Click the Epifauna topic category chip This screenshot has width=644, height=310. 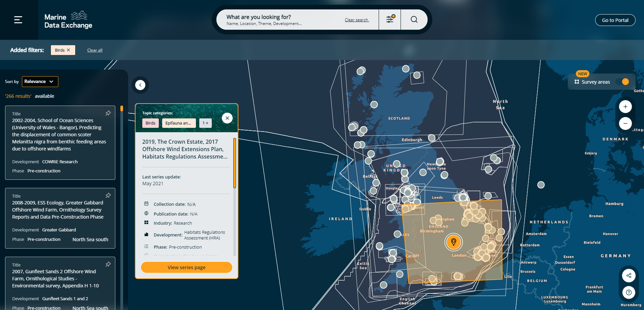179,123
